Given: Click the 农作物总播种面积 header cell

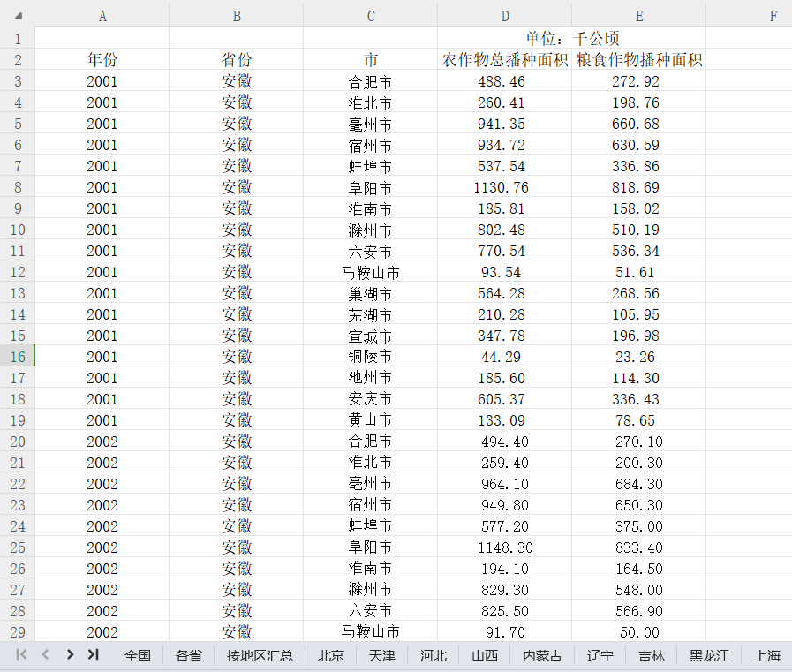Looking at the screenshot, I should pyautogui.click(x=504, y=60).
